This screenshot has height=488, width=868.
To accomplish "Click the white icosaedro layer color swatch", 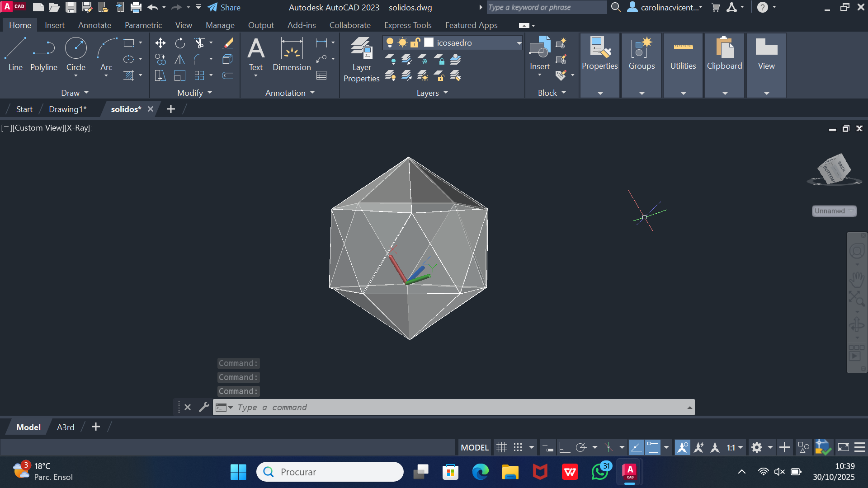I will tap(429, 42).
